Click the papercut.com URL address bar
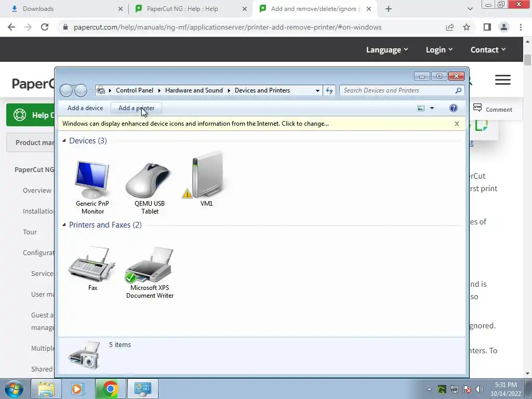This screenshot has width=532, height=399. (228, 27)
